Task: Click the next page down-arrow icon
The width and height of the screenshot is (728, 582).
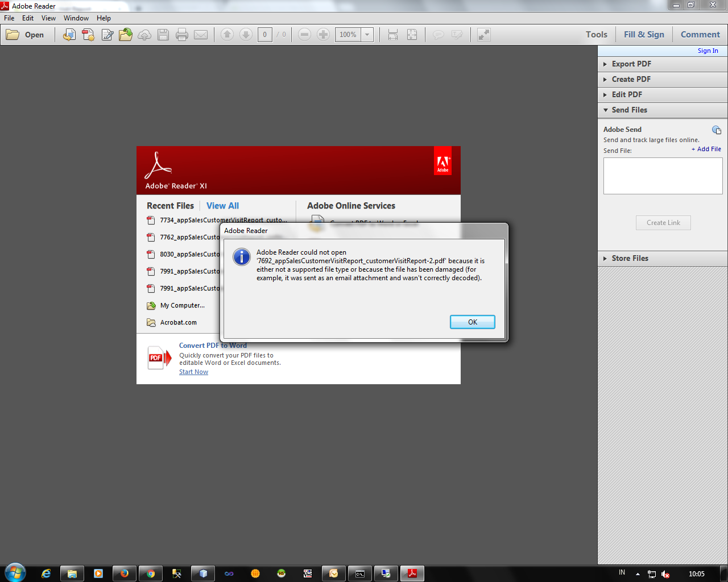Action: [246, 35]
